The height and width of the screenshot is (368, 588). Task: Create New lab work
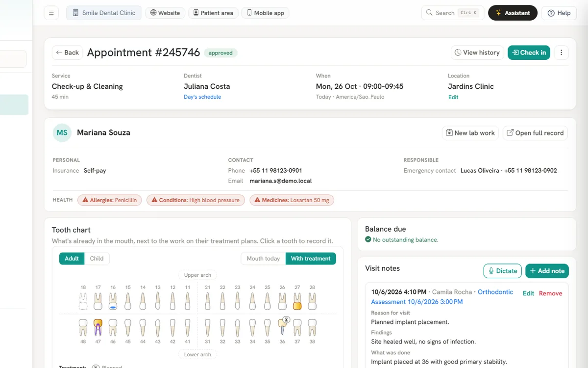470,133
